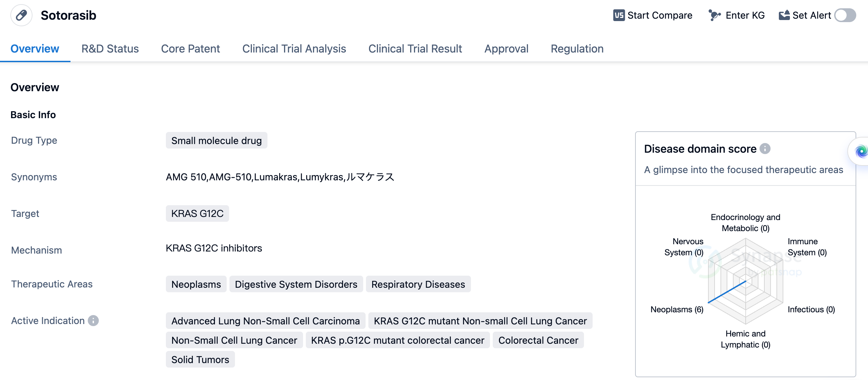
Task: Toggle the Set Alert switch
Action: point(845,15)
